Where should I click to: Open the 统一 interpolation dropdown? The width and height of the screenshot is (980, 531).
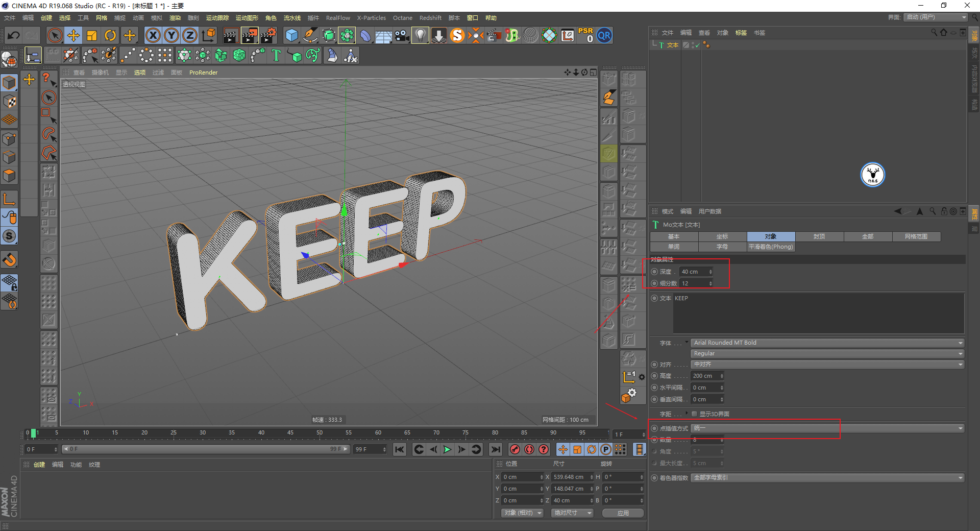827,428
